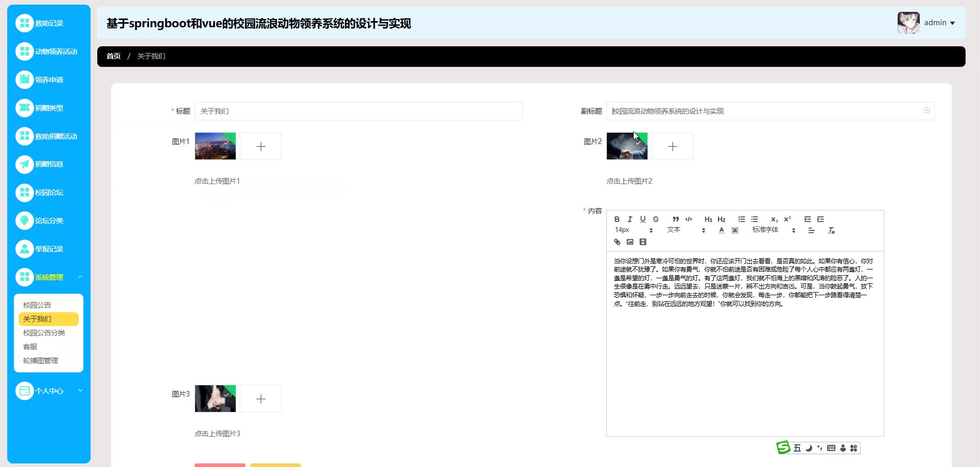Clear the 副标题 field with the clear icon
Viewport: 980px width, 467px height.
[926, 111]
